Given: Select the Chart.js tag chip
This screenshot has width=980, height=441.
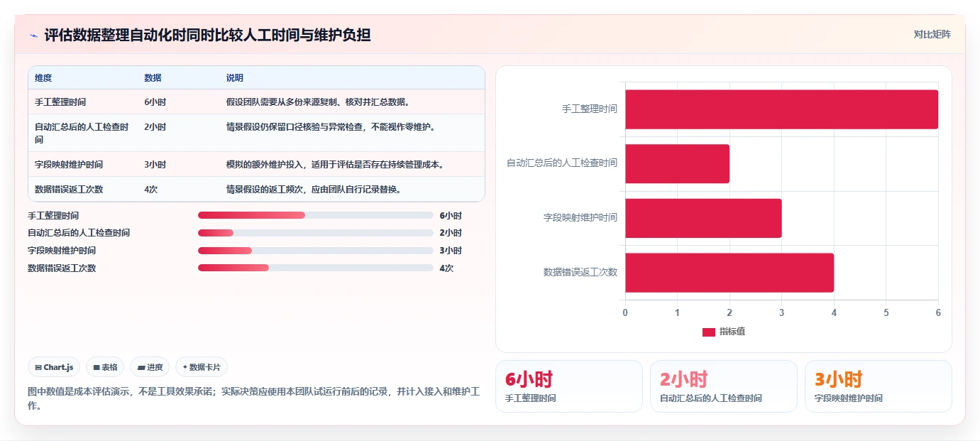Looking at the screenshot, I should pos(55,367).
